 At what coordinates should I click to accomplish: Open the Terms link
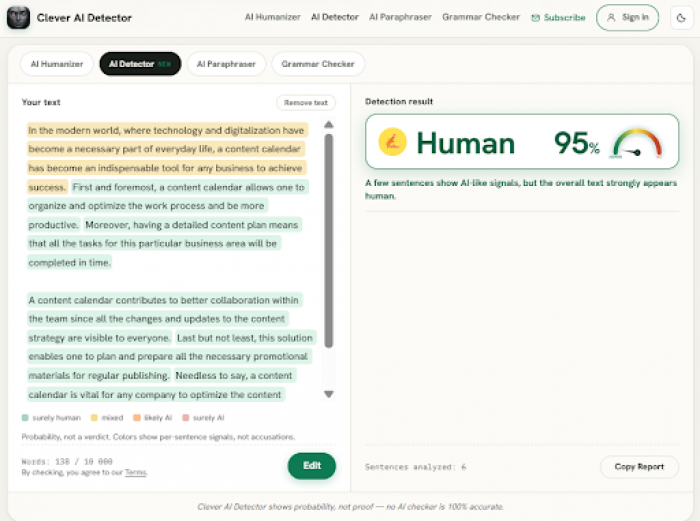pos(136,472)
